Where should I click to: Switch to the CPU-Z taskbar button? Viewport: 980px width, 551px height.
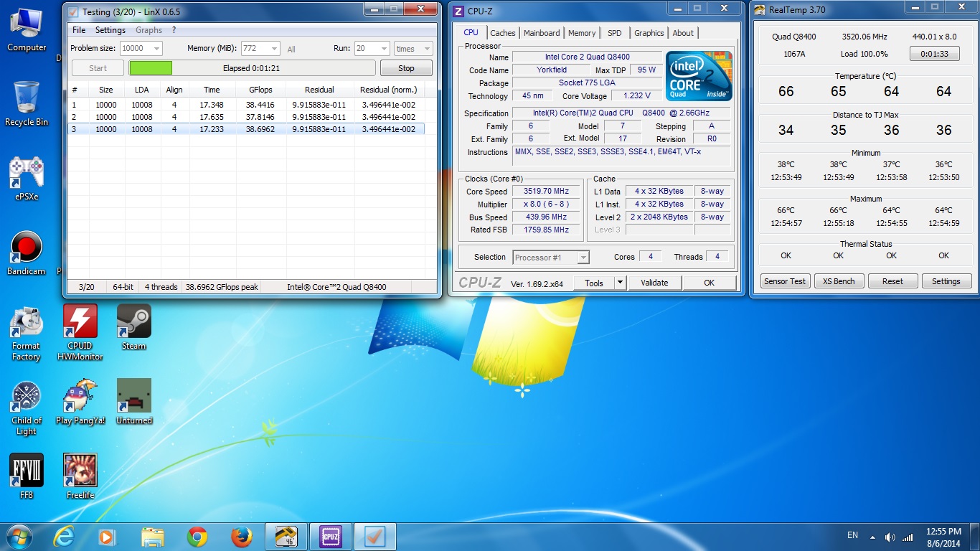[x=331, y=537]
